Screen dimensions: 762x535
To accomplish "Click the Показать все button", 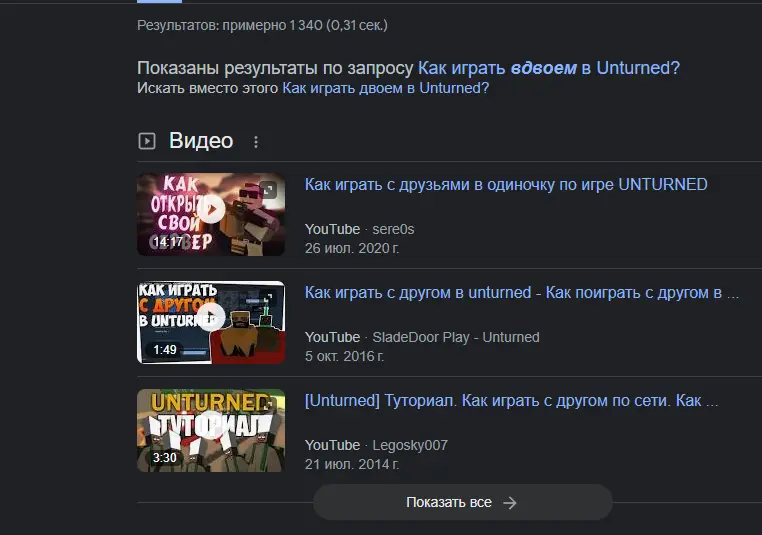I will pyautogui.click(x=462, y=503).
